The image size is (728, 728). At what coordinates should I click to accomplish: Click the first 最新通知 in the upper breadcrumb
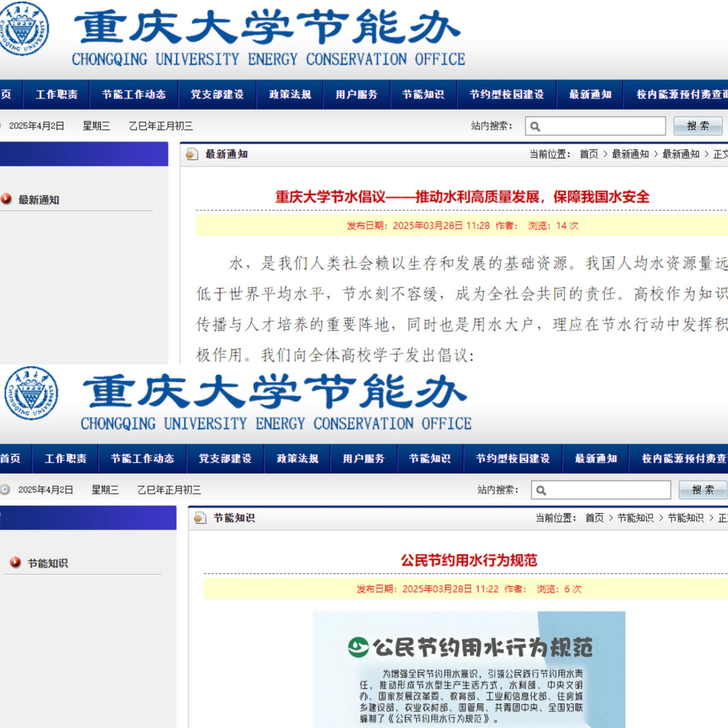[630, 154]
